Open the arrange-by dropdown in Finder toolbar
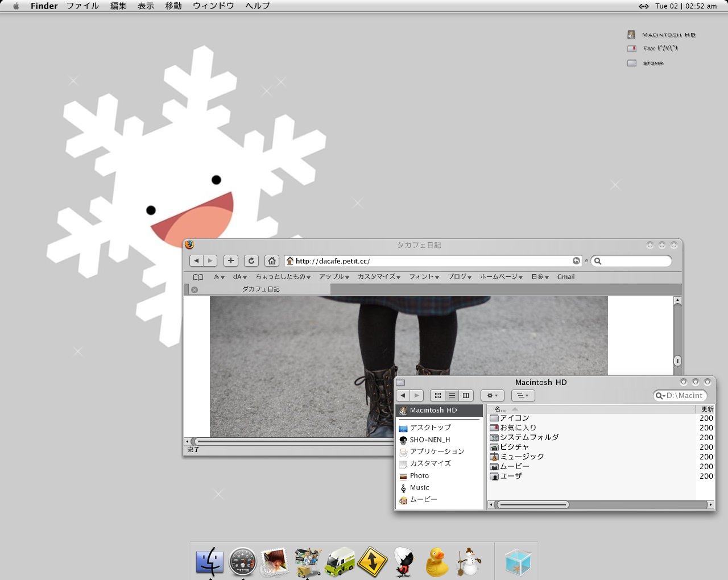Viewport: 728px width, 580px height. [x=523, y=395]
